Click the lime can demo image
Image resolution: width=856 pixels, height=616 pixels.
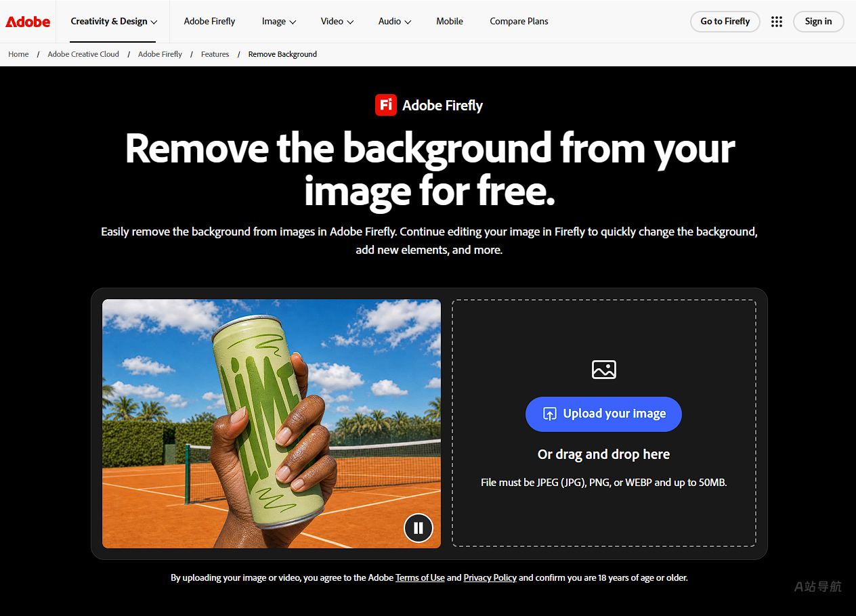[x=272, y=424]
